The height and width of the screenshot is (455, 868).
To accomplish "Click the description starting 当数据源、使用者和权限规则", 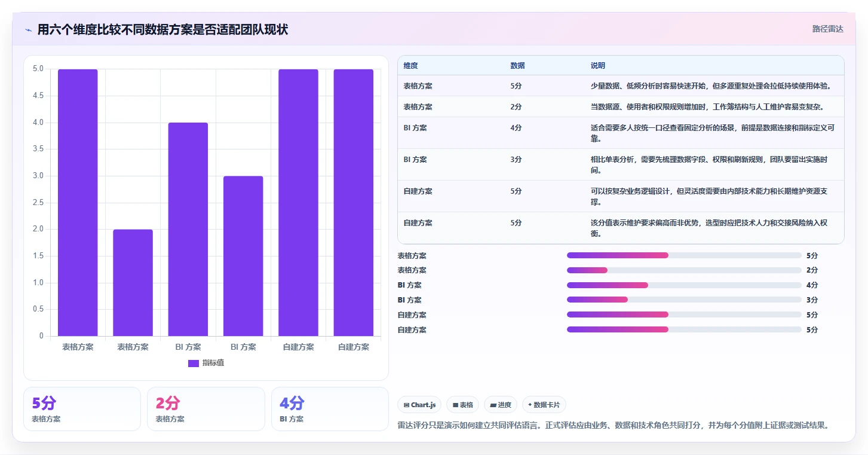I will click(x=707, y=106).
